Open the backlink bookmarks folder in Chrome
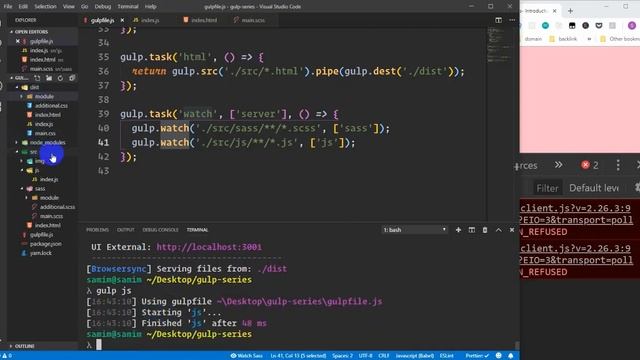Viewport: 640px width, 360px height. tap(563, 39)
